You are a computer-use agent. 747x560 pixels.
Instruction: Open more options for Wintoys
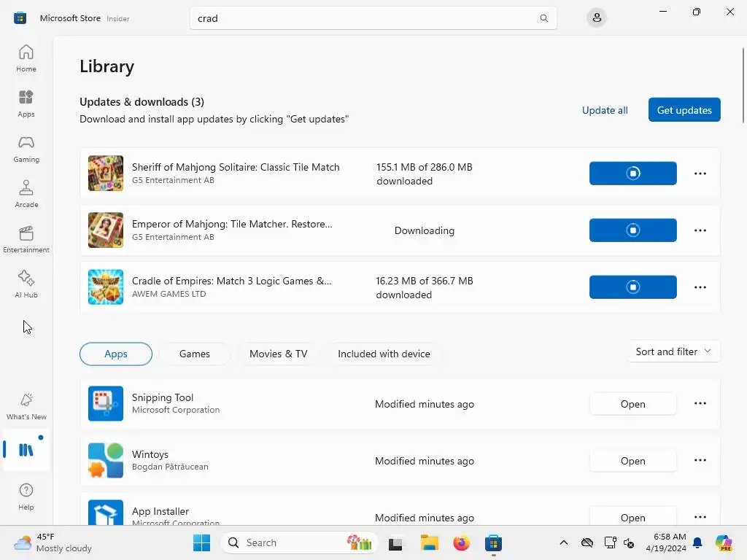point(700,461)
